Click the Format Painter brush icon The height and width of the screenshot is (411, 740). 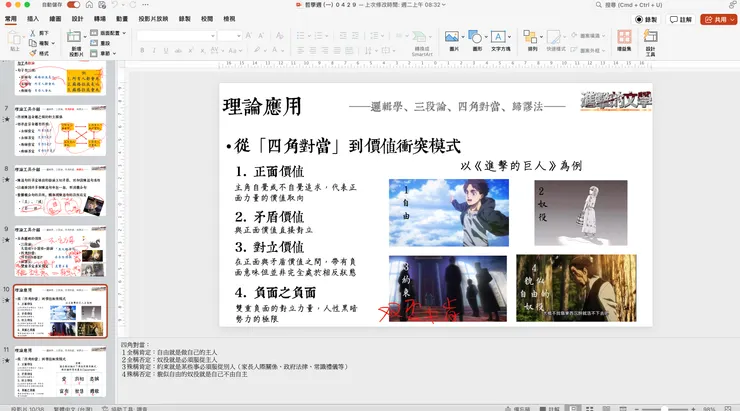coord(33,53)
